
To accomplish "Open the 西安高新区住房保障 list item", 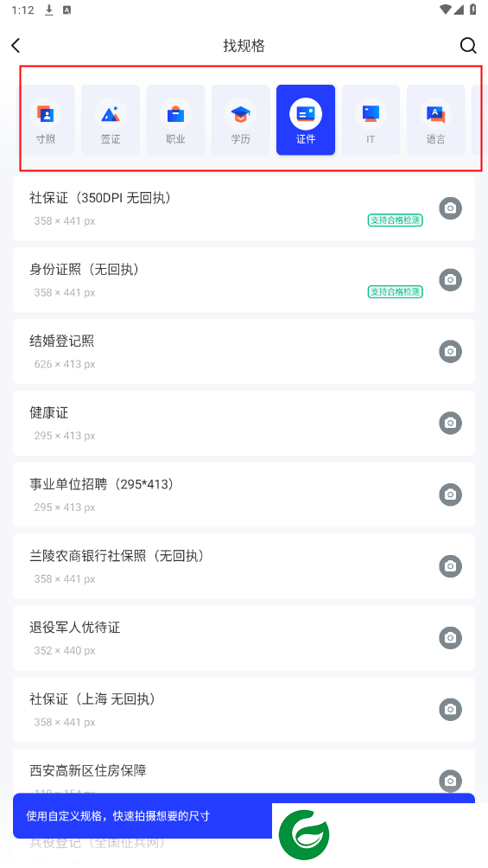I will coord(244,774).
